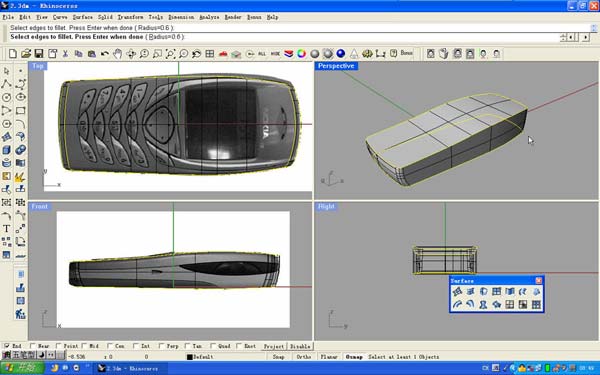
Task: Select the pointer arrow tool in the sidebar
Action: point(7,71)
